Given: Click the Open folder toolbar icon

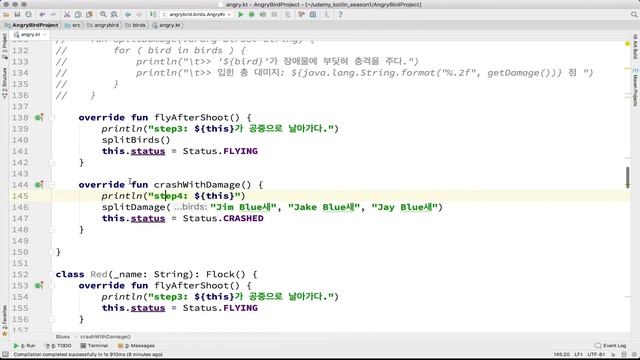Looking at the screenshot, I should click(6, 14).
